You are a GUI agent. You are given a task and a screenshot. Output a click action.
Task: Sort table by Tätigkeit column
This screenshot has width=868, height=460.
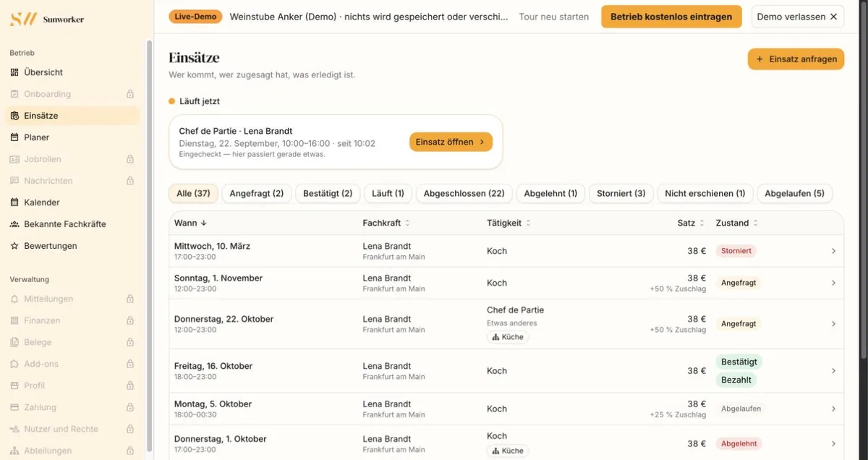(509, 223)
